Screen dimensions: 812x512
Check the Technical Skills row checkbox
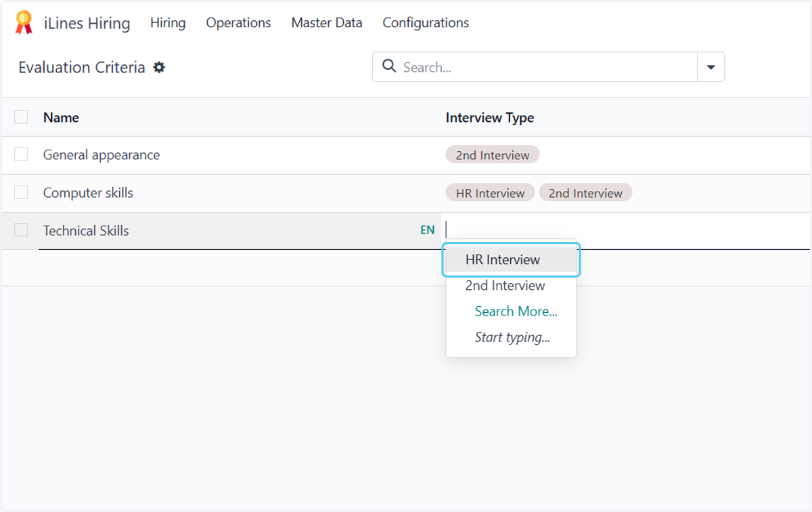pyautogui.click(x=21, y=230)
